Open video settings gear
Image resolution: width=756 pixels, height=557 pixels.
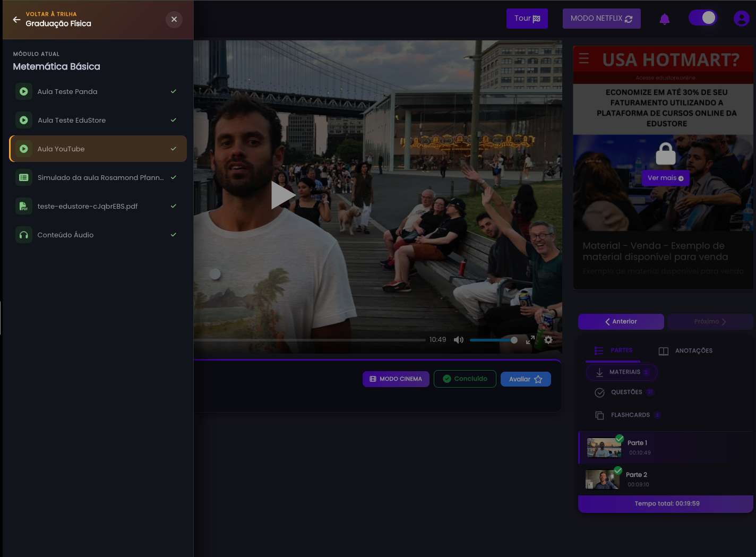[x=548, y=340]
